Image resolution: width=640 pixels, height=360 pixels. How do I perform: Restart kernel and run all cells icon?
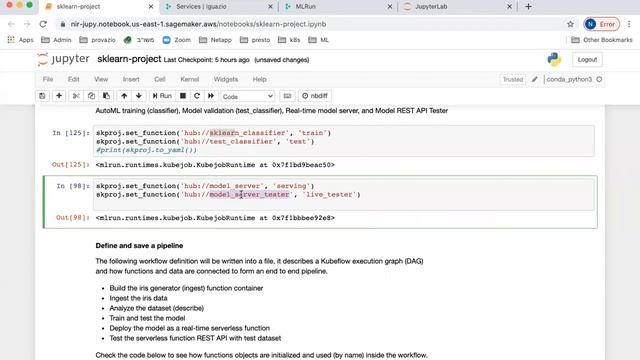[x=211, y=96]
